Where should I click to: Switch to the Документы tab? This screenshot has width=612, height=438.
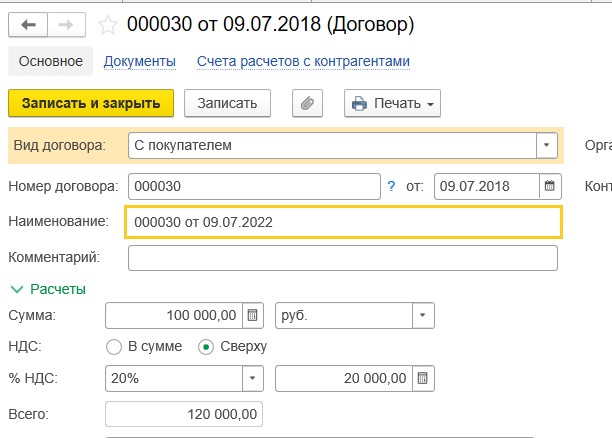140,61
